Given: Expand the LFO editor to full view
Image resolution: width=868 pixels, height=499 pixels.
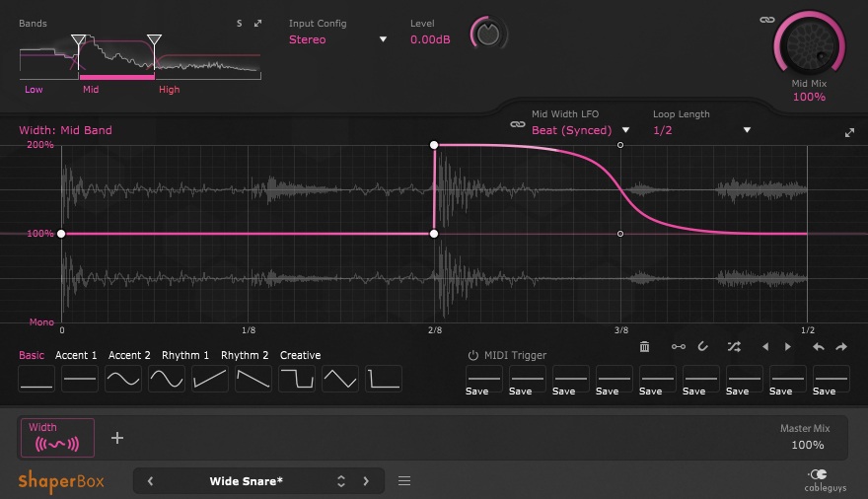Looking at the screenshot, I should coord(849,133).
